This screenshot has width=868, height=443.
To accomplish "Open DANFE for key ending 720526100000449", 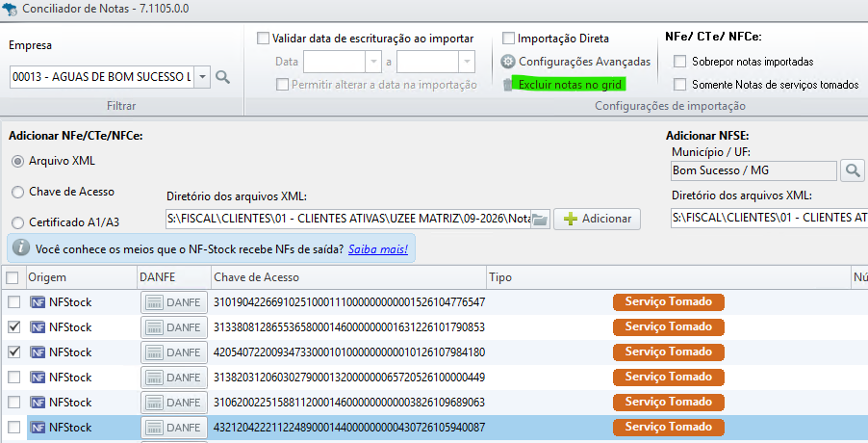I will (174, 378).
